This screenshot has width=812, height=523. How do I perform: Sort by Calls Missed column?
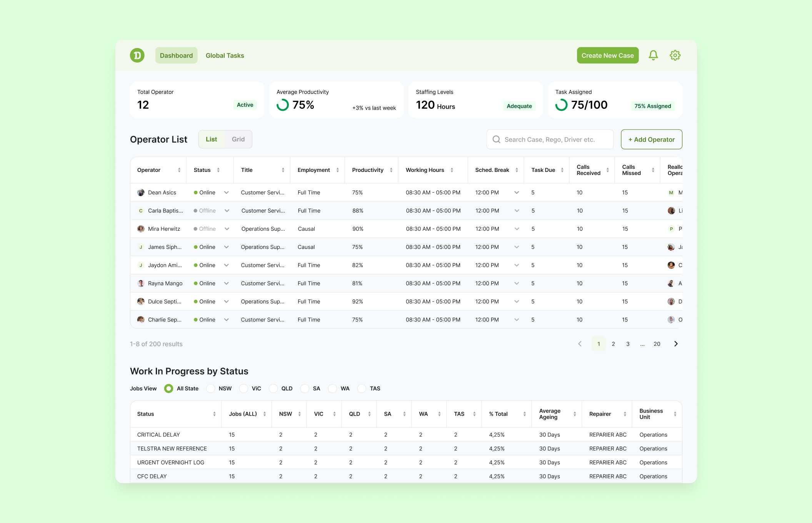click(x=653, y=170)
